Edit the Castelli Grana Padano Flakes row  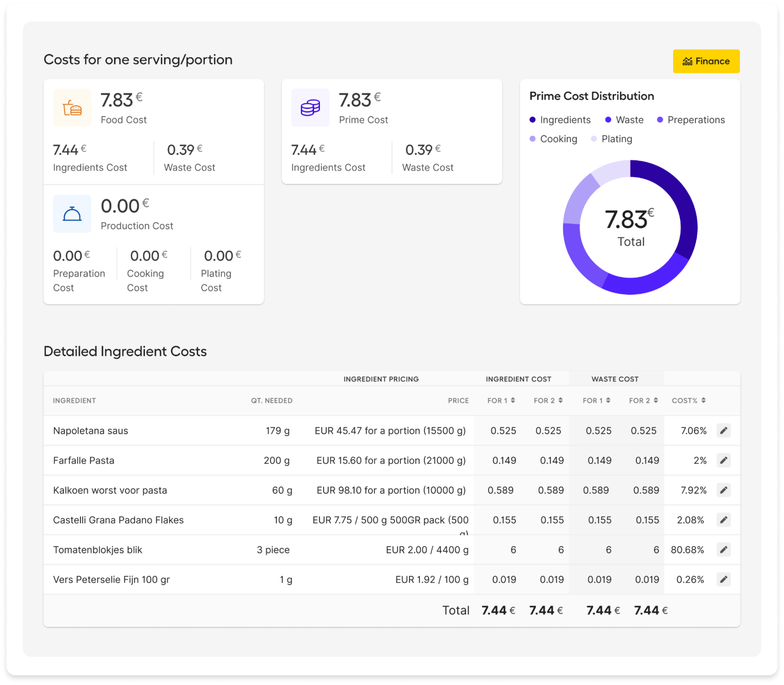click(x=724, y=520)
